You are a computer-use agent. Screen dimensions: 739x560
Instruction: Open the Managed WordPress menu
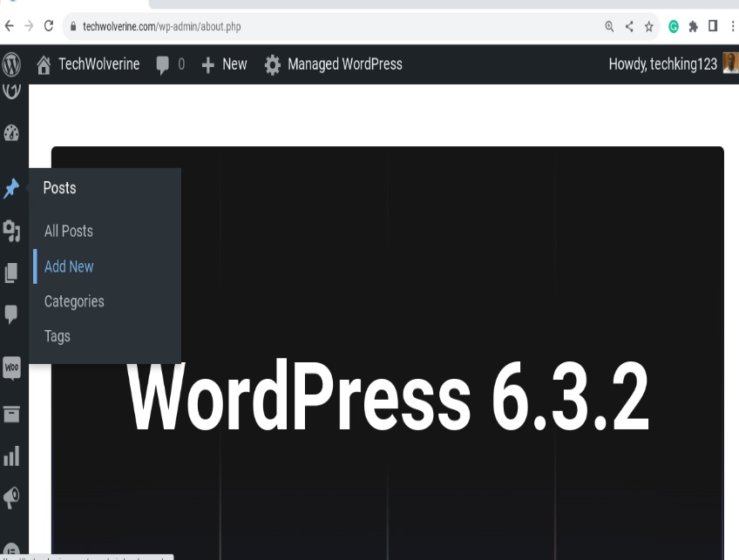click(x=333, y=64)
